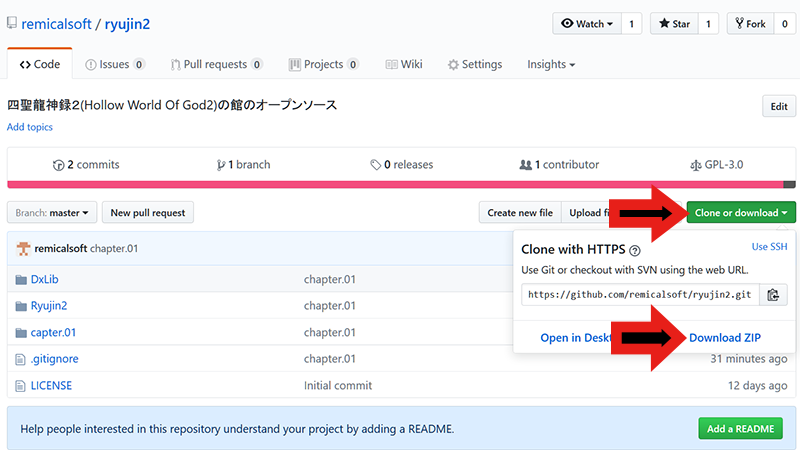Open the Initial commit message link

tap(338, 385)
